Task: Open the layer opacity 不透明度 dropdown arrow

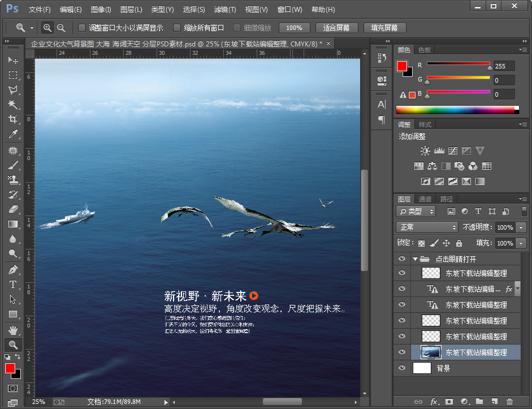Action: pos(521,227)
